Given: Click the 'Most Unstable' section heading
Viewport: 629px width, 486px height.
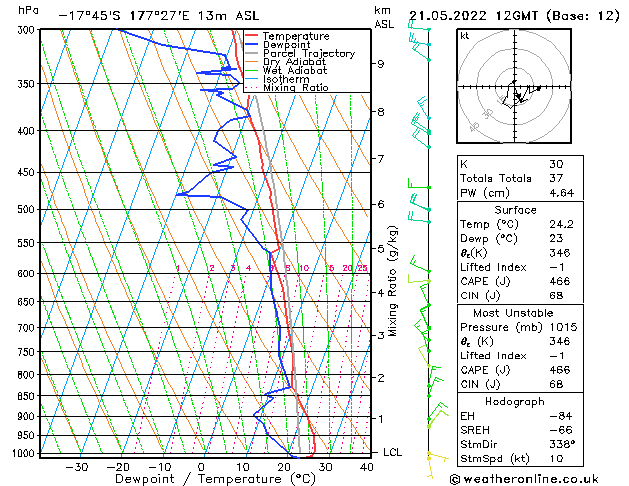Looking at the screenshot, I should (513, 313).
